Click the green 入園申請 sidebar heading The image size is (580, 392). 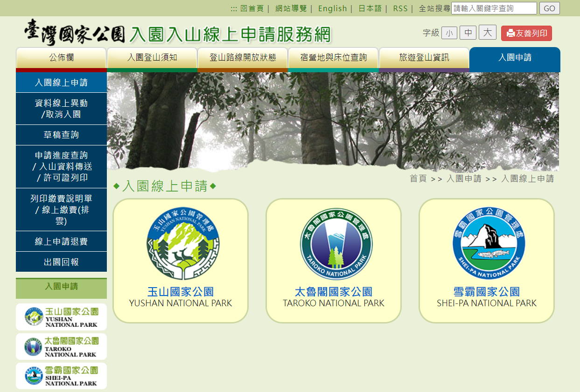point(61,288)
